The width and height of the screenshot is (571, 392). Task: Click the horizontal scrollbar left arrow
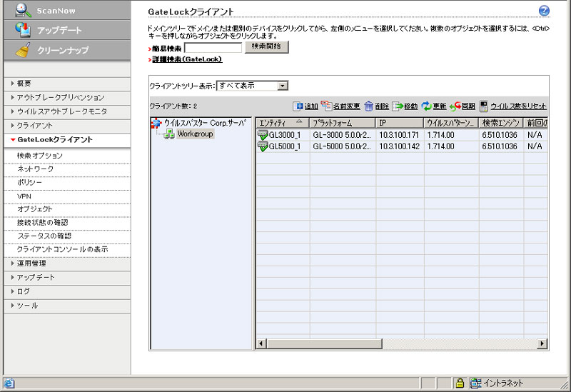[261, 343]
